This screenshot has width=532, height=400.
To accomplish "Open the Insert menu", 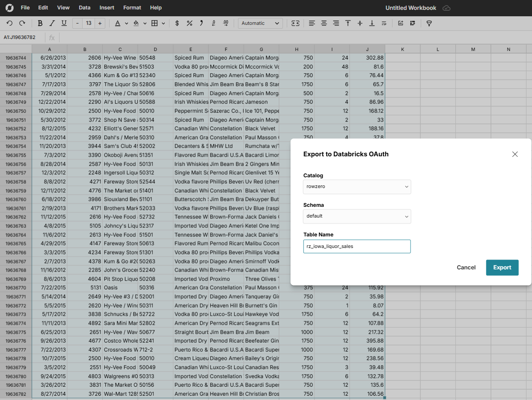I will 107,7.
